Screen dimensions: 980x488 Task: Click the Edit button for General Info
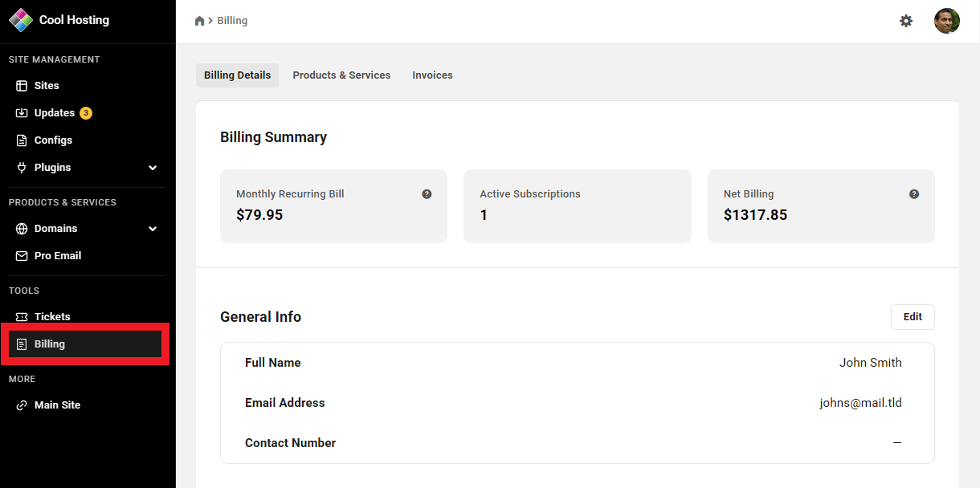click(913, 317)
